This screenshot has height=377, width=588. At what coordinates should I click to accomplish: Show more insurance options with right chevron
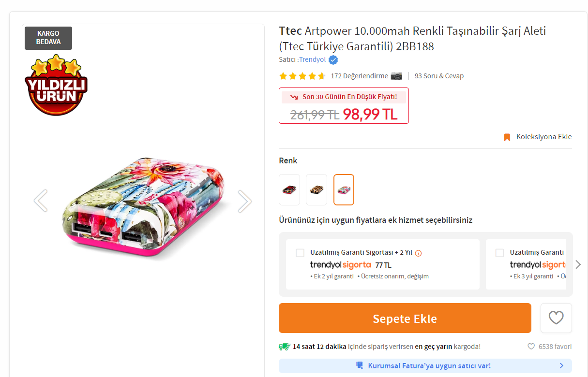578,264
